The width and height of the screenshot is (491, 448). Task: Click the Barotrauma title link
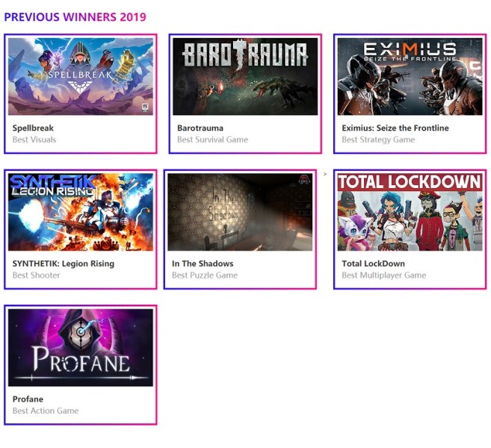(200, 128)
